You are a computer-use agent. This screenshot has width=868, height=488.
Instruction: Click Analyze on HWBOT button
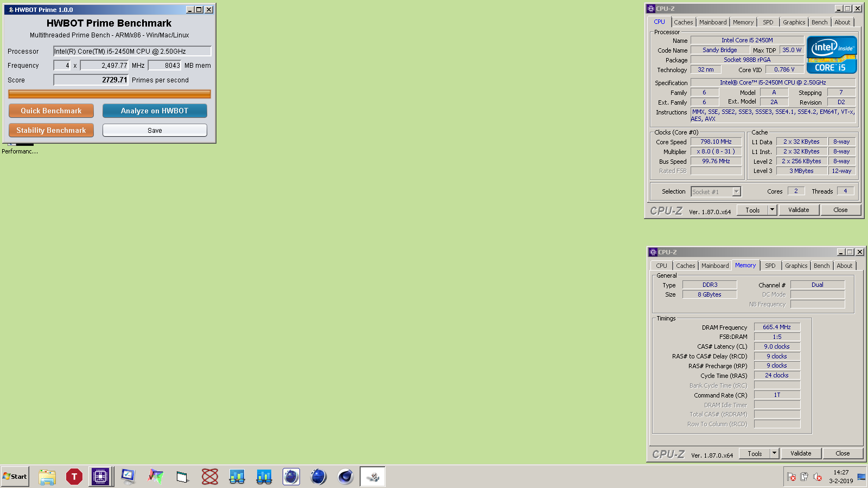tap(155, 111)
